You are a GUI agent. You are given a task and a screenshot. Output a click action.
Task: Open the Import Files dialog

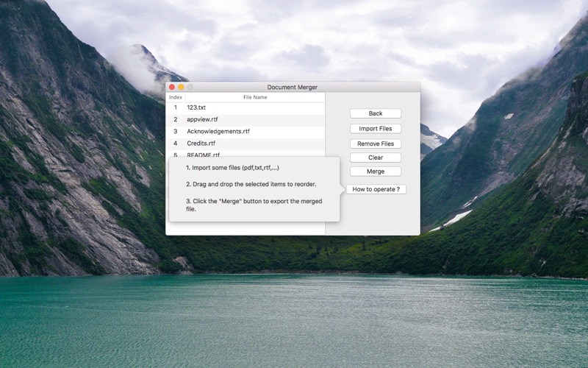[376, 129]
